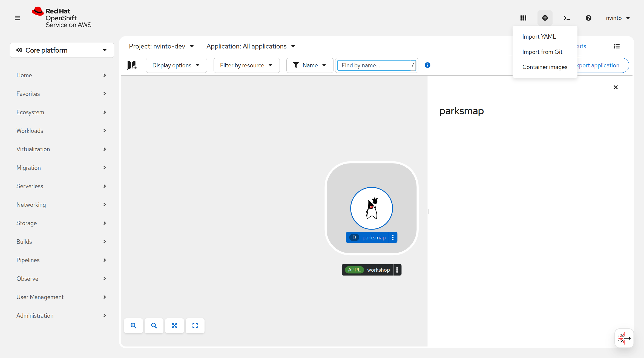Viewport: 644px width, 358px height.
Task: Expand the Home navigation section
Action: [x=61, y=75]
